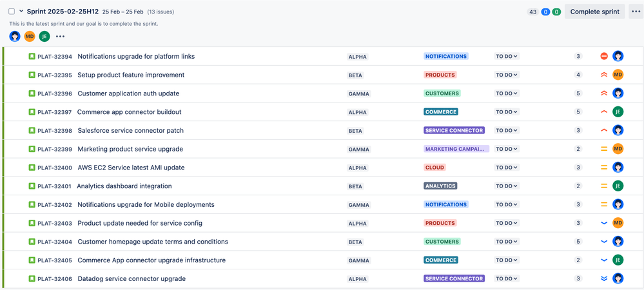The width and height of the screenshot is (644, 290).
Task: Filter by the JE avatar under sprint header
Action: point(44,37)
